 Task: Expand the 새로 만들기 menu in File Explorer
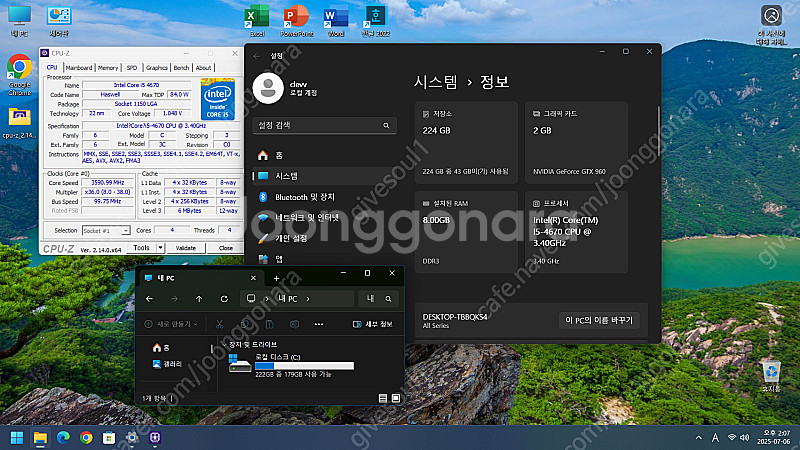pos(170,324)
